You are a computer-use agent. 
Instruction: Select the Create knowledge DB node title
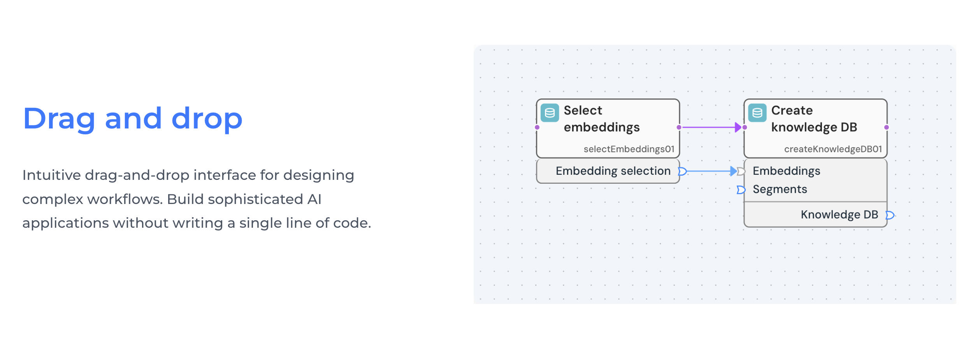tap(814, 119)
